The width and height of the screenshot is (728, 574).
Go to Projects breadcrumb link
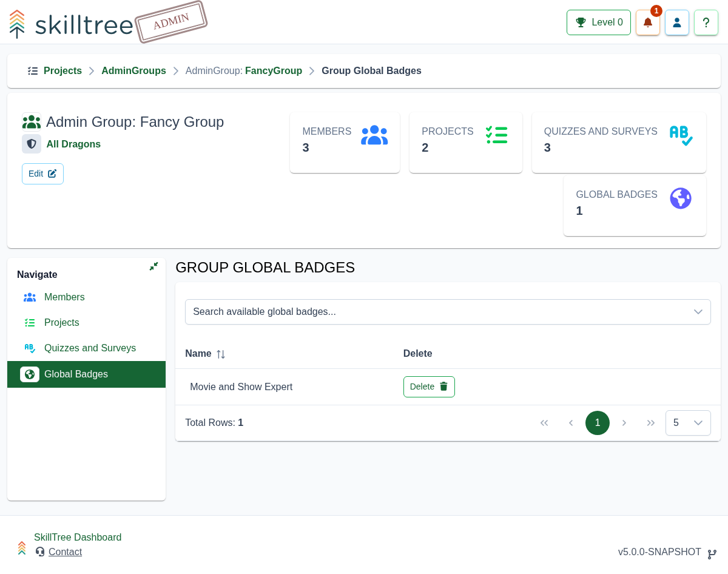62,71
